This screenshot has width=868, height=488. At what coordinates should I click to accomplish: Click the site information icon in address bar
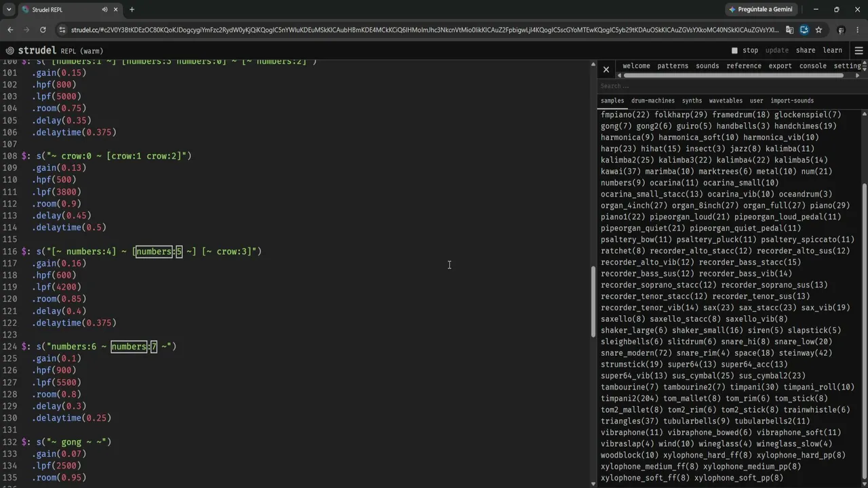point(62,30)
